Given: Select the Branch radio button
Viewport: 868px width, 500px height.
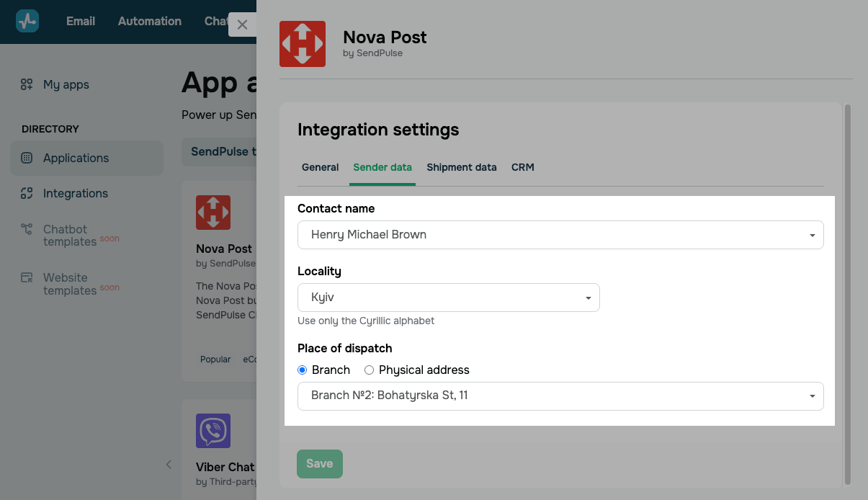Looking at the screenshot, I should coord(303,370).
